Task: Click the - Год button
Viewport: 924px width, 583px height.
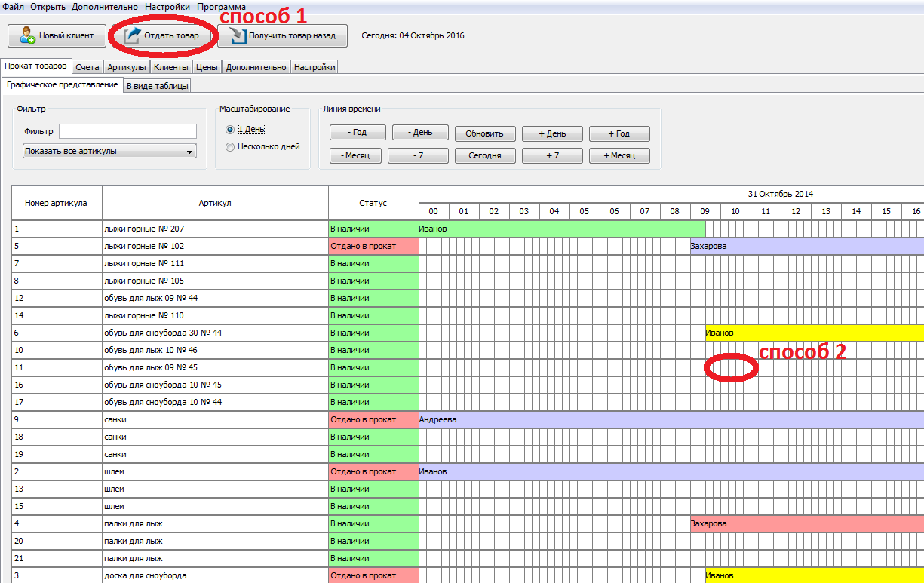Action: click(358, 133)
